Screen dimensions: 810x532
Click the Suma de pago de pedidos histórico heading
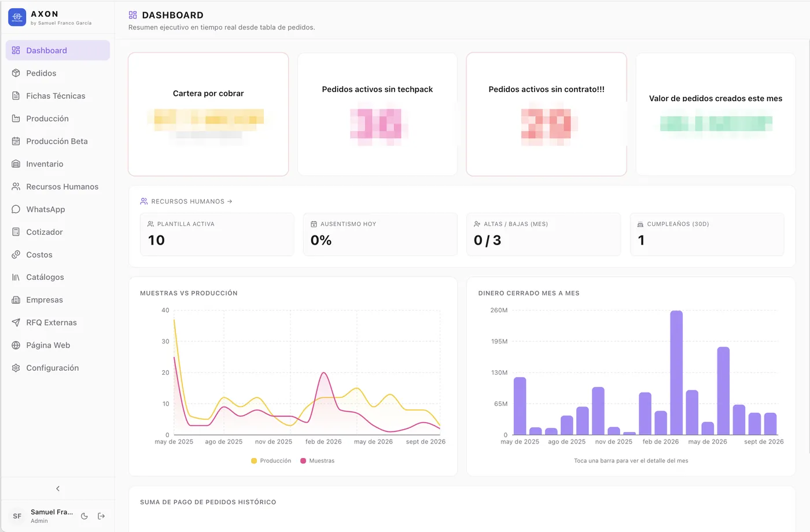point(208,502)
